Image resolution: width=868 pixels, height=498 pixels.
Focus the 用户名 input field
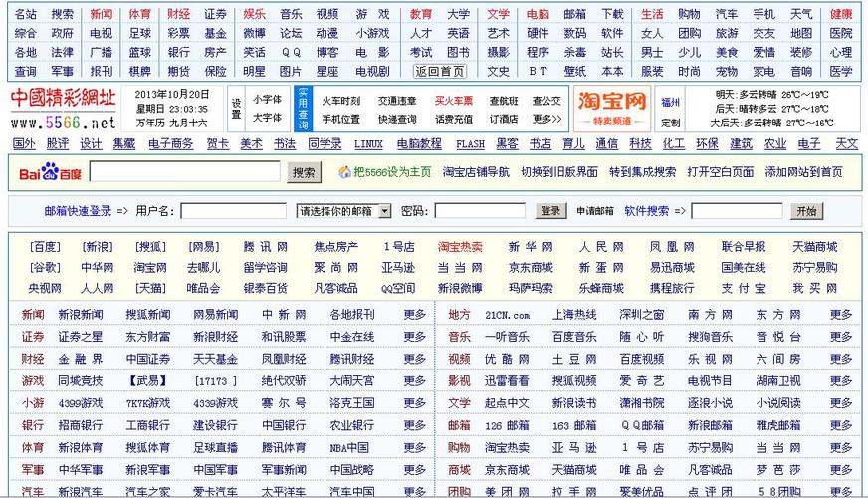(234, 211)
